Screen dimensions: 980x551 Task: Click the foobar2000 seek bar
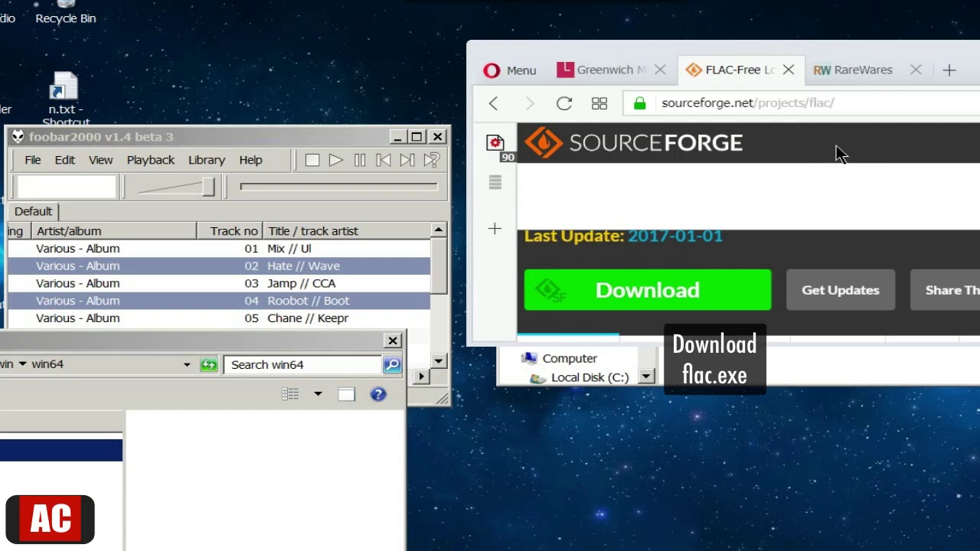pos(339,186)
